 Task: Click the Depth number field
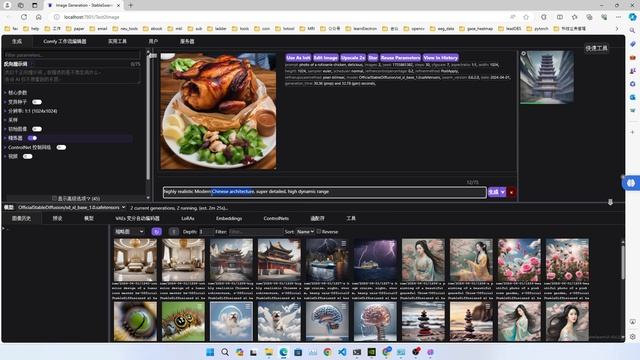pos(206,231)
